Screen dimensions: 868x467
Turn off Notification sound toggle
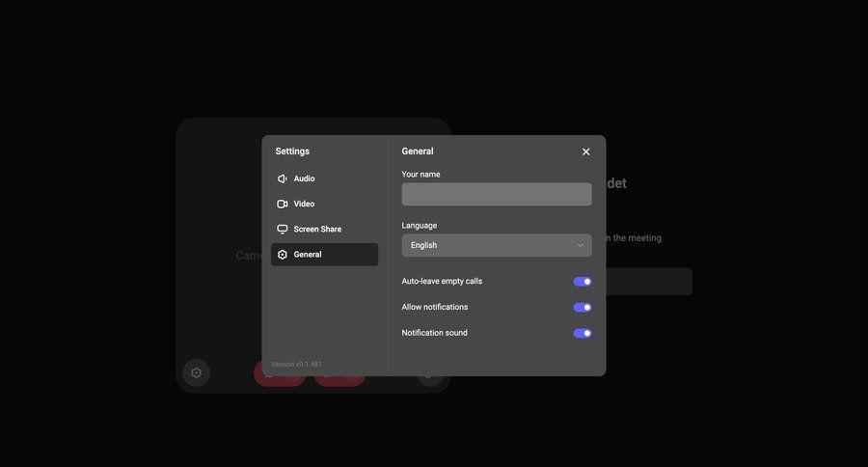tap(583, 333)
